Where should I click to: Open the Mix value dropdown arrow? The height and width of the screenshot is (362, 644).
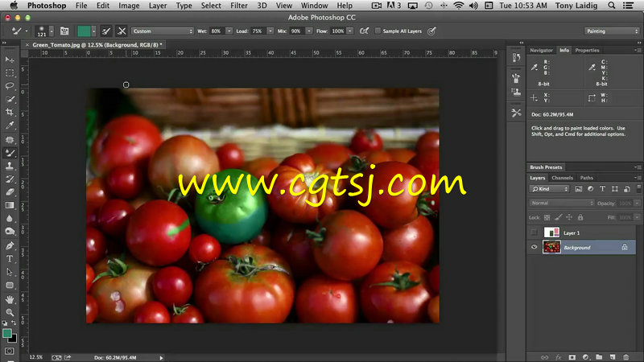(x=309, y=31)
